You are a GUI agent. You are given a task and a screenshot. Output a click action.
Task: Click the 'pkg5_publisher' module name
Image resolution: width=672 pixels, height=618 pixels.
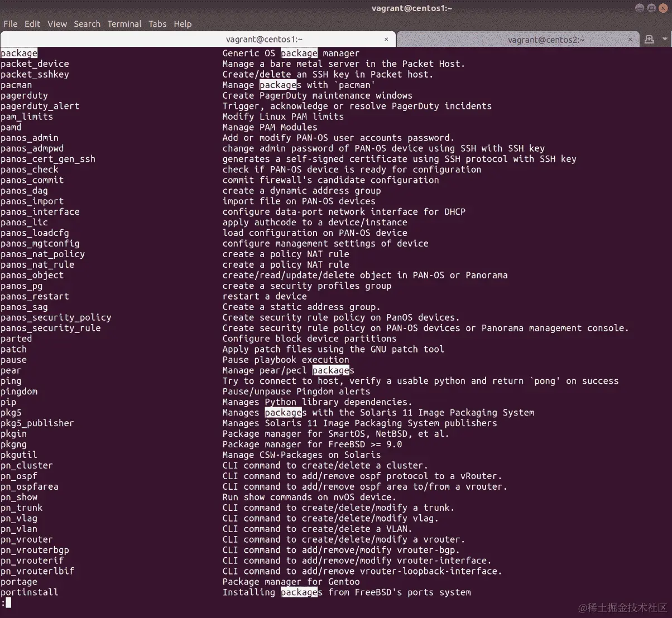[37, 424]
